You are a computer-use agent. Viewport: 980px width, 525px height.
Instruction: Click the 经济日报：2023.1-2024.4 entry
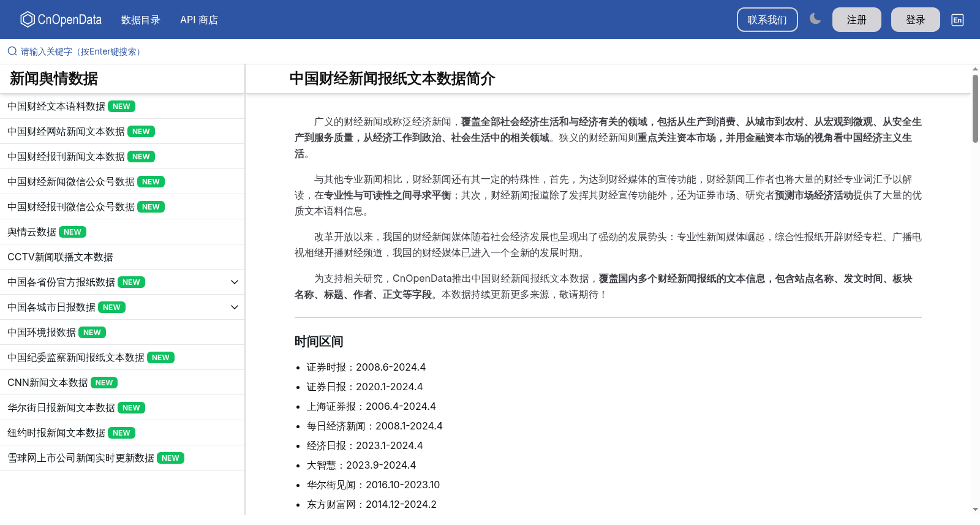(365, 445)
